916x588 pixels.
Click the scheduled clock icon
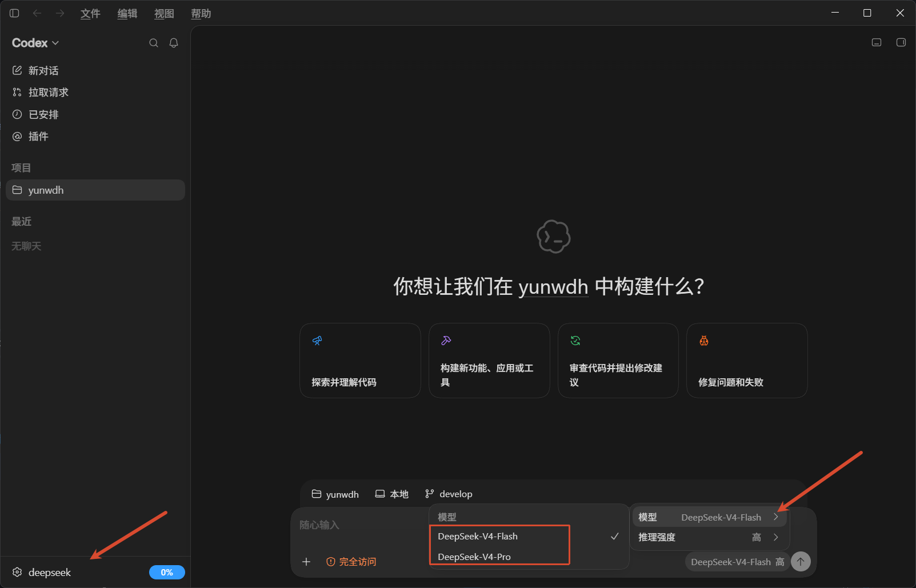coord(17,114)
